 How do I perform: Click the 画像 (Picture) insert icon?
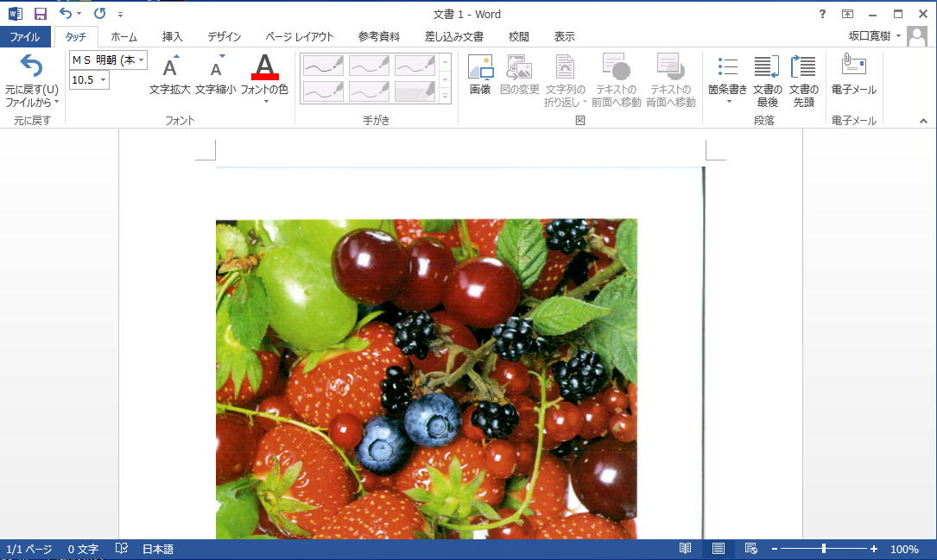coord(480,68)
